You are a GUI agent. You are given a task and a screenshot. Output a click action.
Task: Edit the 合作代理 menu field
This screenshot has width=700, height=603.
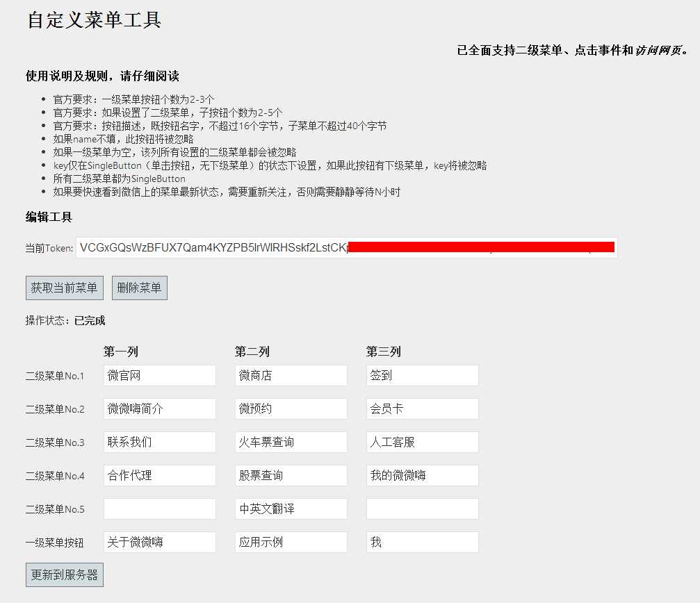coord(160,475)
